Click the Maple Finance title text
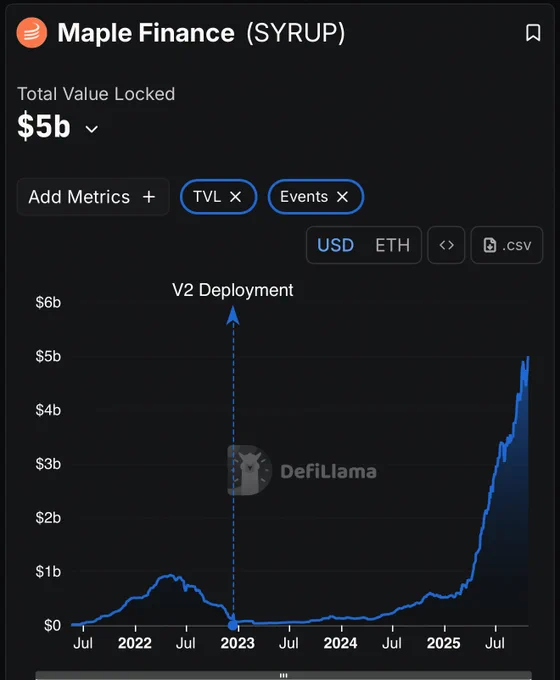 (146, 33)
